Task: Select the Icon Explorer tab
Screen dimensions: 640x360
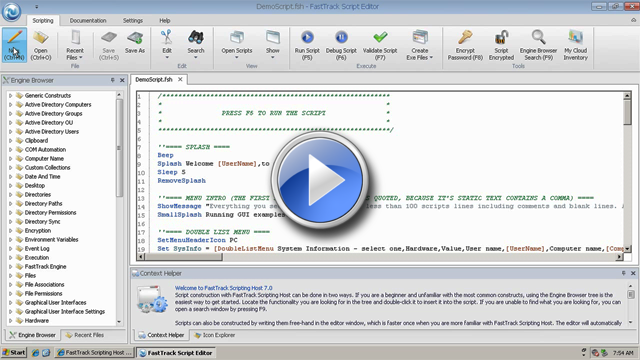Action: coord(214,335)
